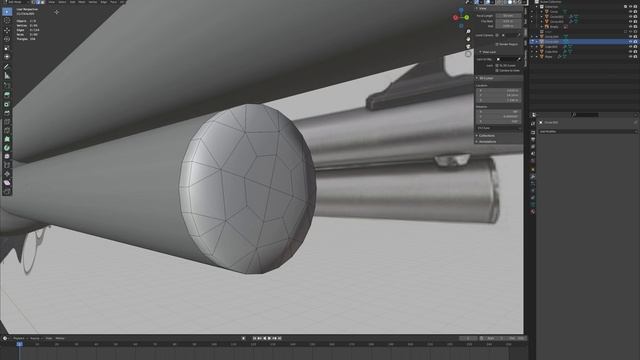Toggle camera view with the camera gizmo
The height and width of the screenshot is (360, 640).
(x=468, y=47)
